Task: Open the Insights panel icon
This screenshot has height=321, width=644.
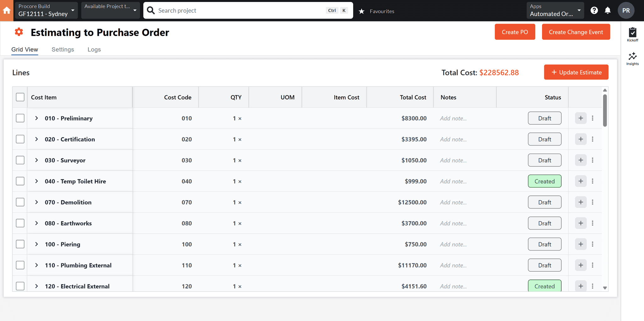Action: [x=633, y=57]
